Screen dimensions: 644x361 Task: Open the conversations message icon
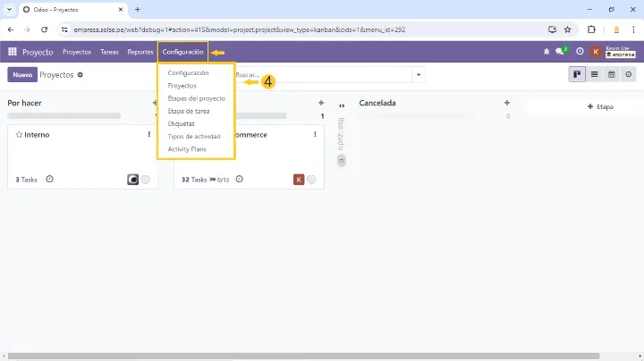point(562,52)
